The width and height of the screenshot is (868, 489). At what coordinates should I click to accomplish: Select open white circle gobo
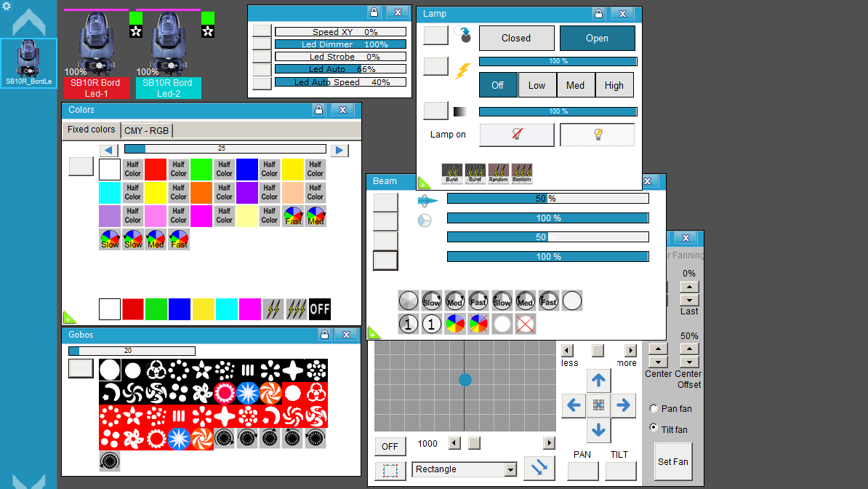pyautogui.click(x=110, y=370)
